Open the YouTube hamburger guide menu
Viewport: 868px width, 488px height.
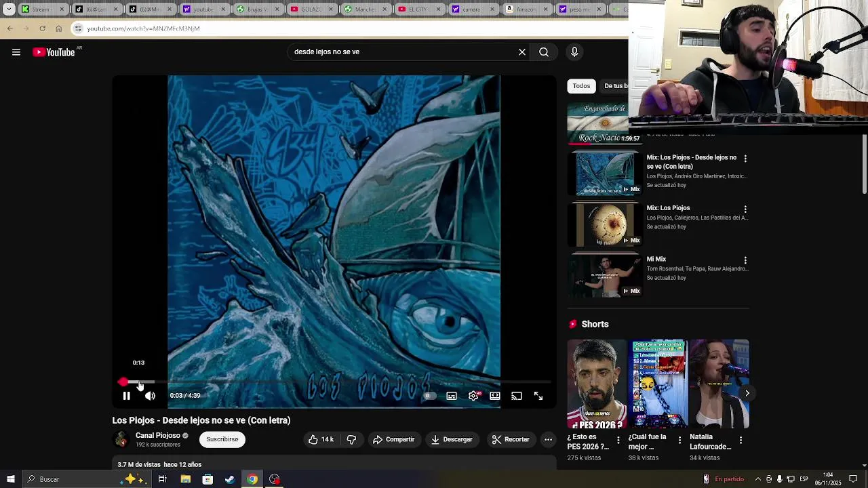point(16,52)
